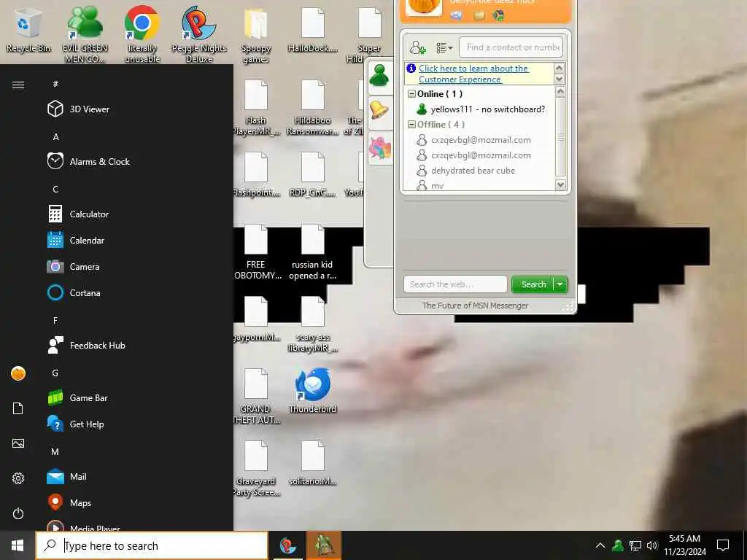Open Settings gear in the Start sidebar
This screenshot has width=747, height=560.
(x=18, y=478)
